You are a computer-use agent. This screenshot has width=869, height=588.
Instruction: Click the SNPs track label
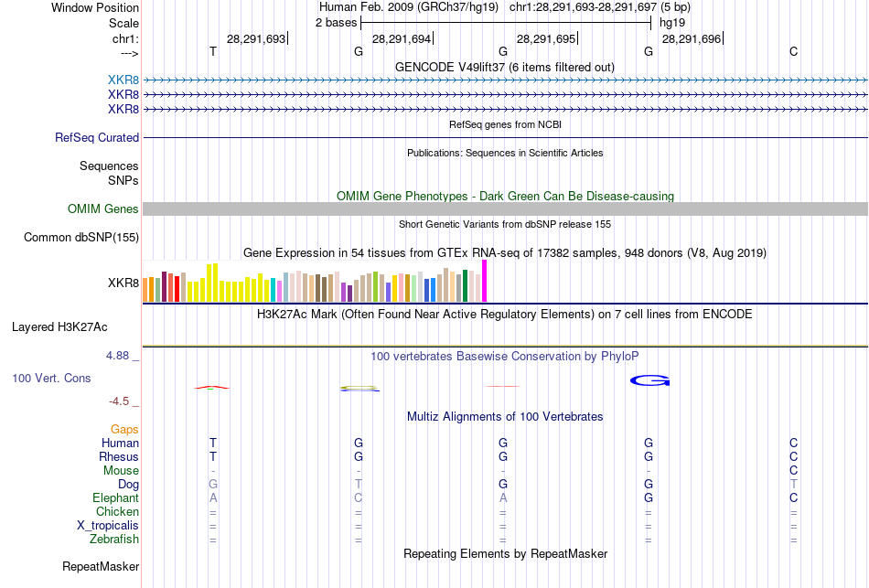click(123, 180)
